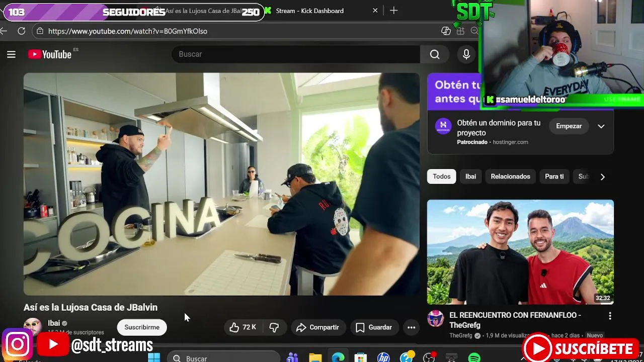The width and height of the screenshot is (644, 362).
Task: Go to the YouTube home logo
Action: (x=49, y=54)
